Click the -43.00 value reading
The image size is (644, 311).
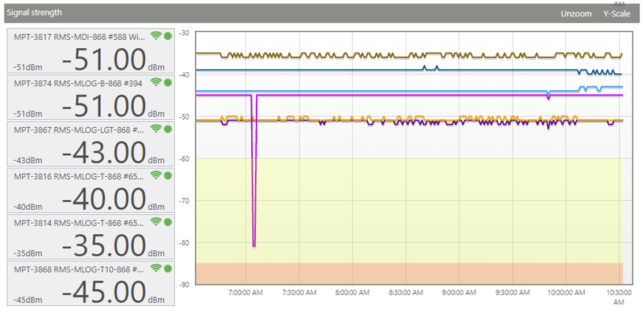pos(104,152)
